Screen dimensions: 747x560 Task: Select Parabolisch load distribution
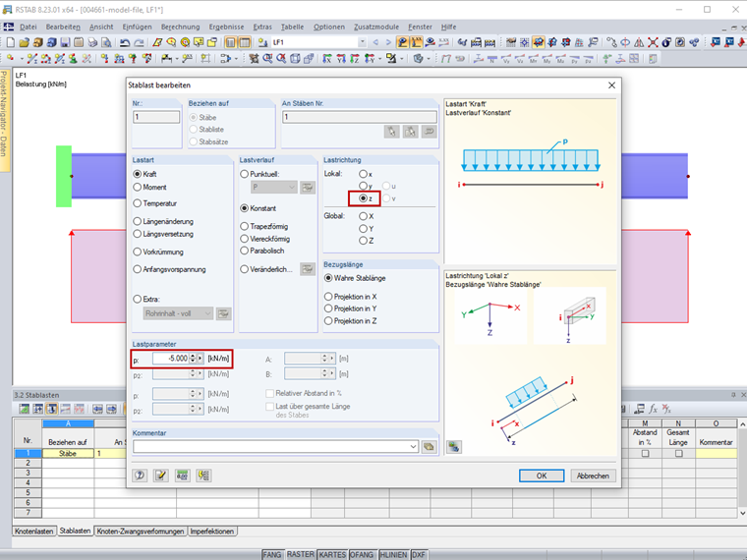[245, 251]
